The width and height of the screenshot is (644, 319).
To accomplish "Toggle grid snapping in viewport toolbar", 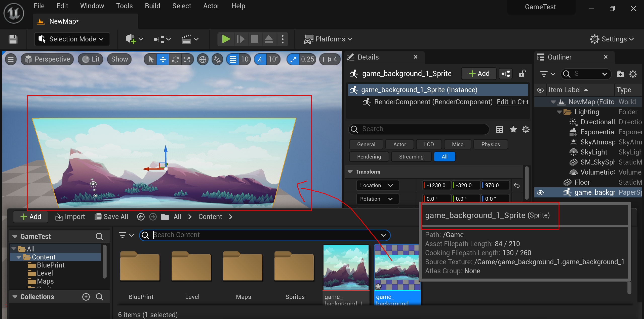I will pos(233,60).
